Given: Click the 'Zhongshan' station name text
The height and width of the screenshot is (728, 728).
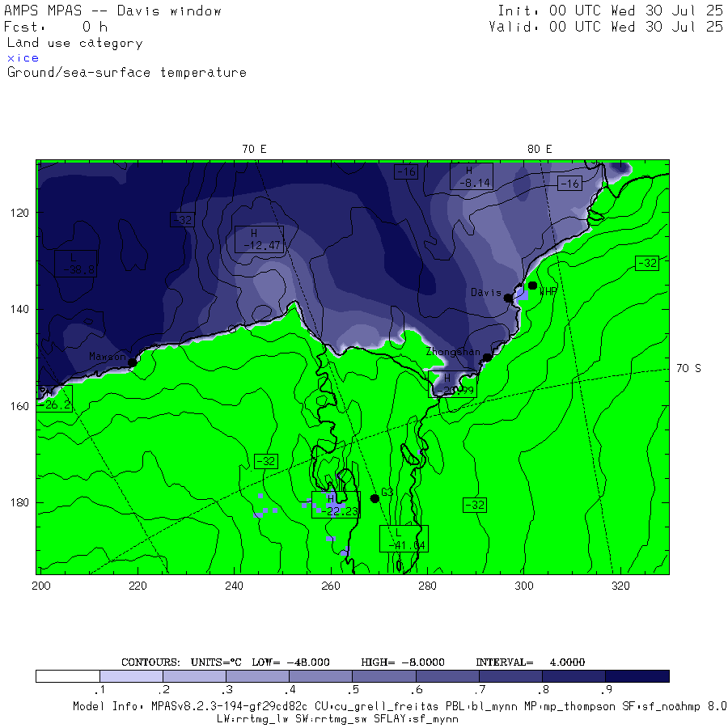Looking at the screenshot, I should (x=453, y=352).
